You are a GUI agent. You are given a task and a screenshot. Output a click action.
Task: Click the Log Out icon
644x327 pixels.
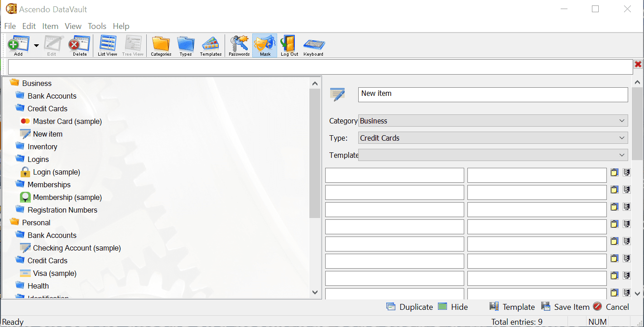click(x=289, y=46)
